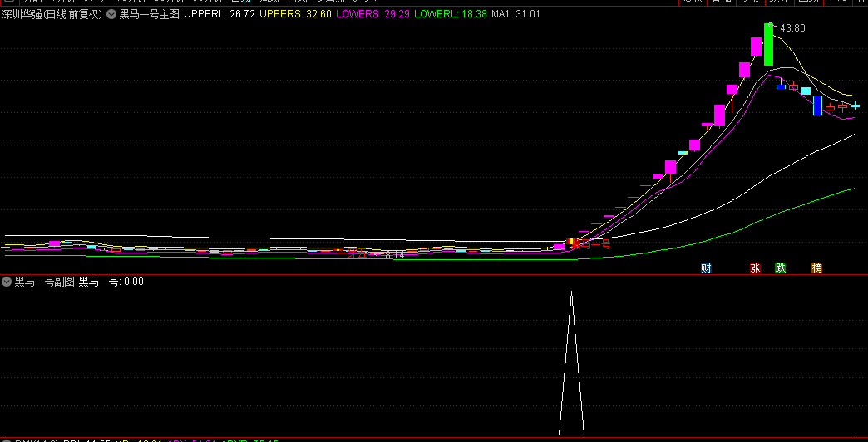Image resolution: width=868 pixels, height=442 pixels.
Task: Click the large blue candlestick after the peak
Action: 817,106
